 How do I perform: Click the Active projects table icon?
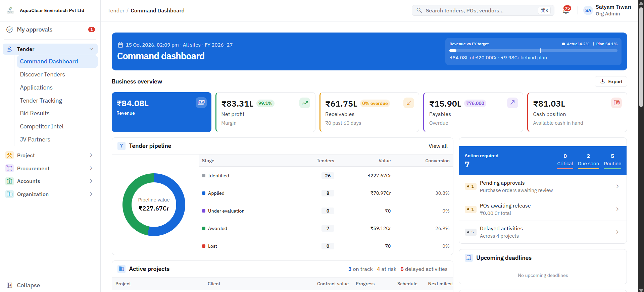121,269
